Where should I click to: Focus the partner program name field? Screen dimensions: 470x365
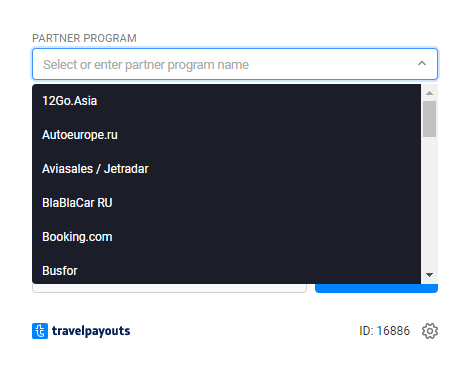coord(235,64)
